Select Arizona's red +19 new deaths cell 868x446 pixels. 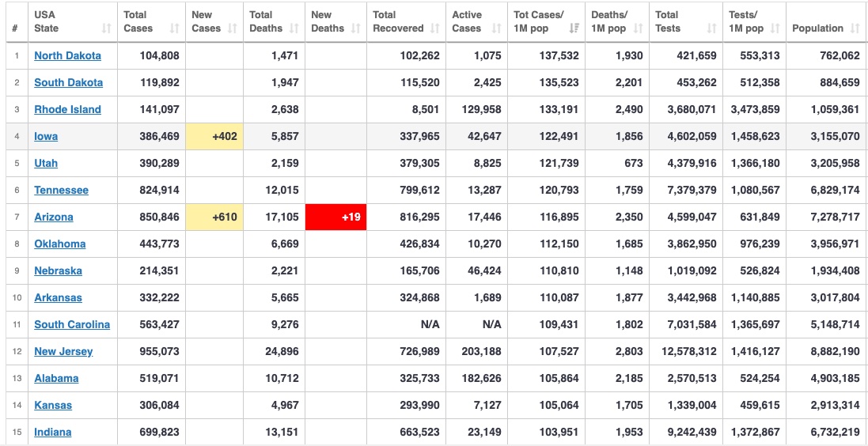point(336,217)
